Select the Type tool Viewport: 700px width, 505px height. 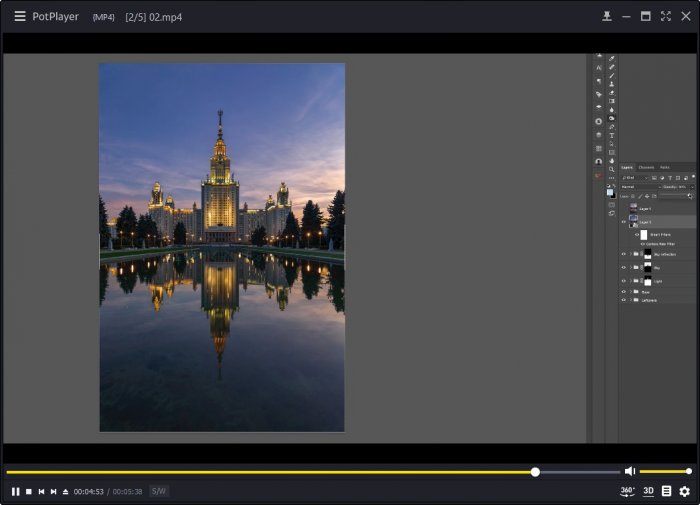click(x=612, y=135)
